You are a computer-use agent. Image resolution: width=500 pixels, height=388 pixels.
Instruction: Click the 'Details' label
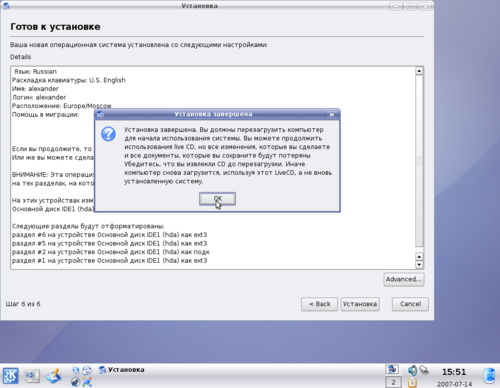pos(20,57)
